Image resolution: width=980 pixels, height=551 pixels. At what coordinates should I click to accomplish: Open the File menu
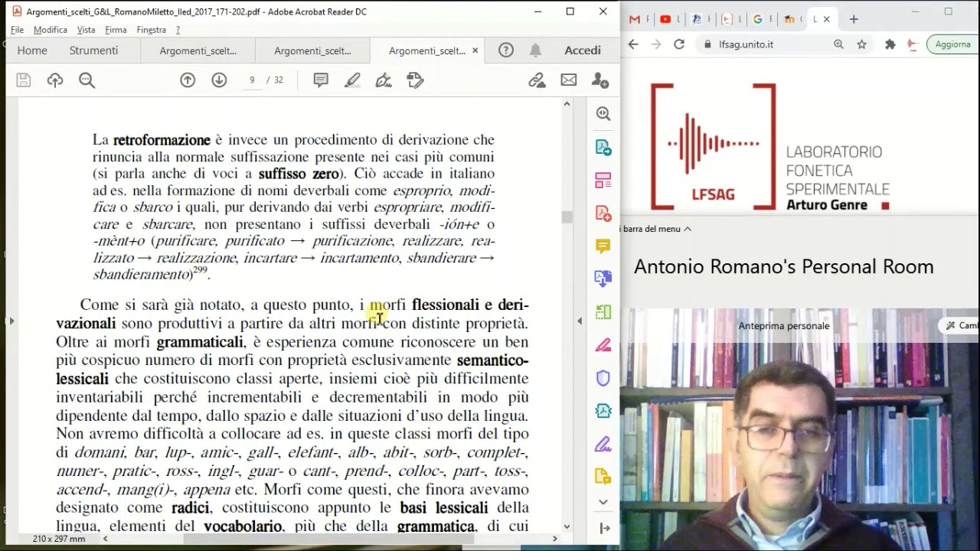(17, 30)
